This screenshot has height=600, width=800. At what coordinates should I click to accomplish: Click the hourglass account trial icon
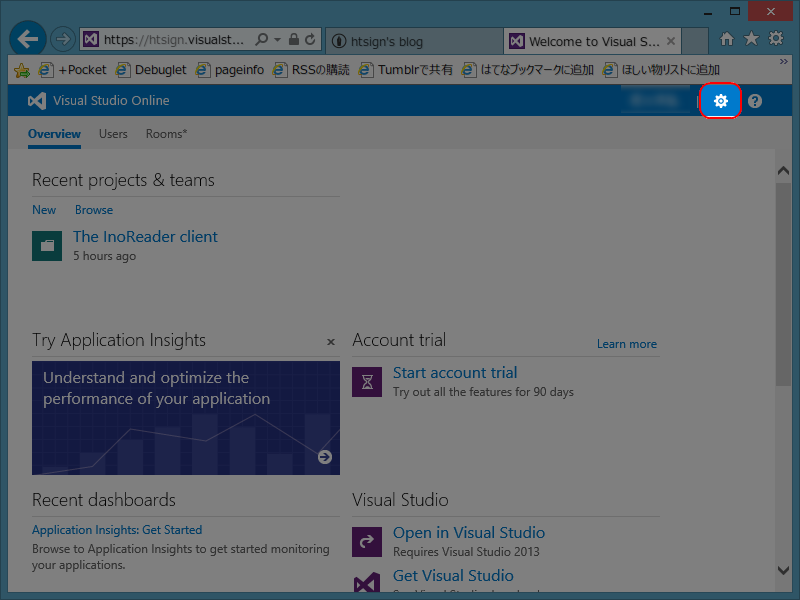pos(367,382)
